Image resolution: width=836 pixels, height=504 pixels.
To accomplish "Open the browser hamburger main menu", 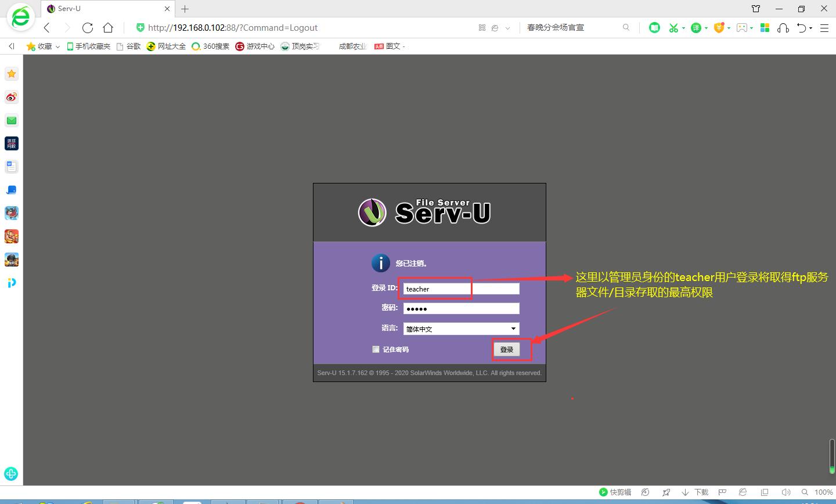I will click(x=824, y=28).
